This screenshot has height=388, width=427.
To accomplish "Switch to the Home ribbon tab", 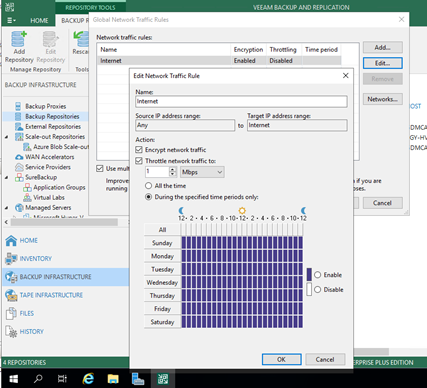I will (39, 21).
